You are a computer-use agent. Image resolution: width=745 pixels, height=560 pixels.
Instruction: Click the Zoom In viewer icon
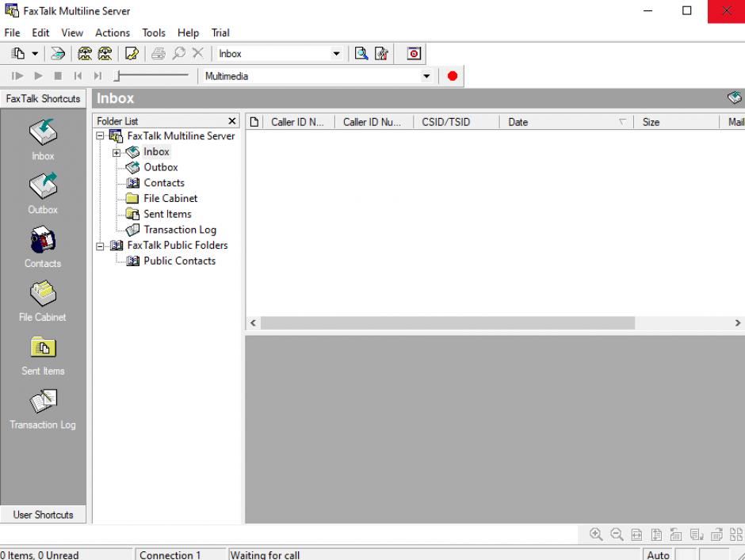[x=596, y=535]
